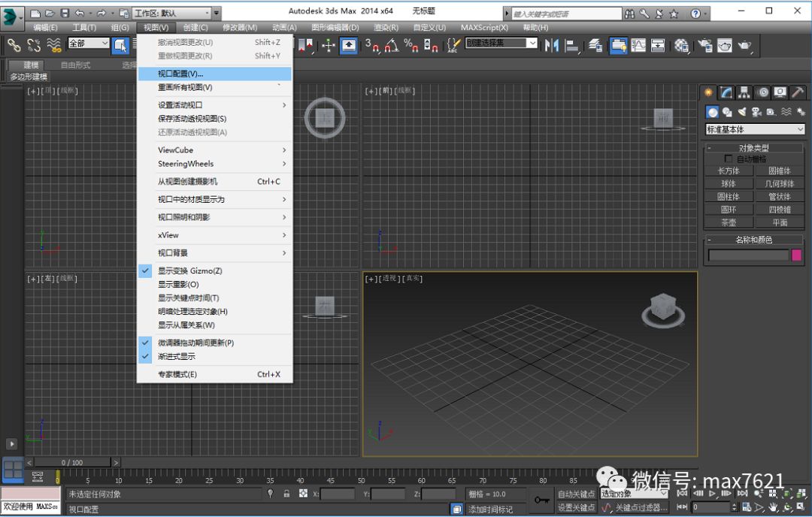Open the Motion command panel tab
This screenshot has width=812, height=517.
pos(762,92)
